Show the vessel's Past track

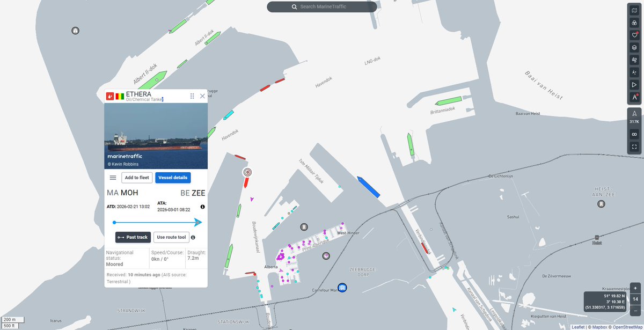[133, 237]
